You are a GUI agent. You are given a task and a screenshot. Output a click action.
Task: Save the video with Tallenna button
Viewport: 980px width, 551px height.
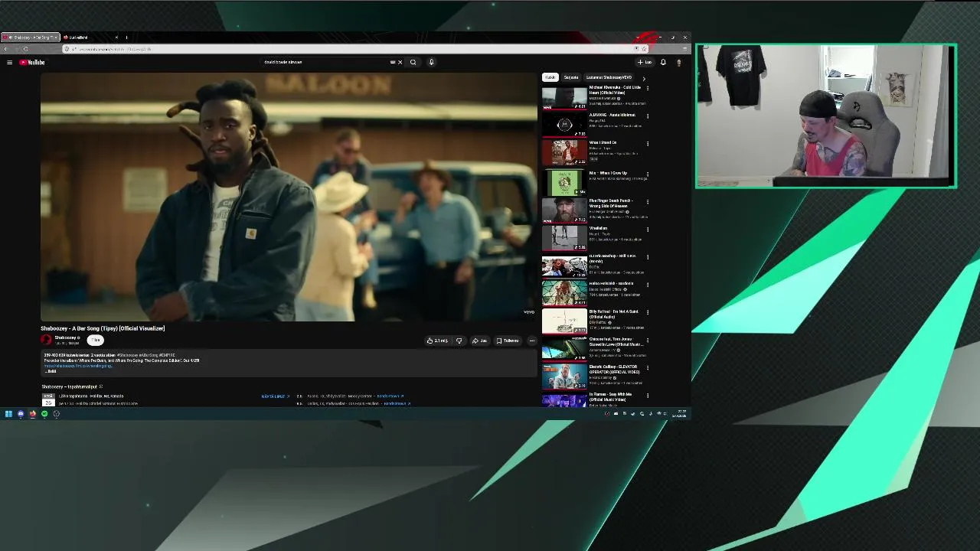[x=508, y=341]
